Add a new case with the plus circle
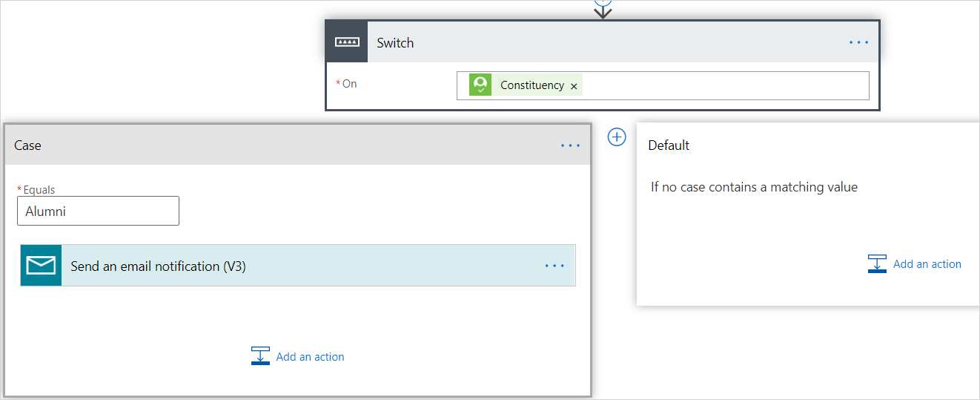980x400 pixels. coord(617,137)
